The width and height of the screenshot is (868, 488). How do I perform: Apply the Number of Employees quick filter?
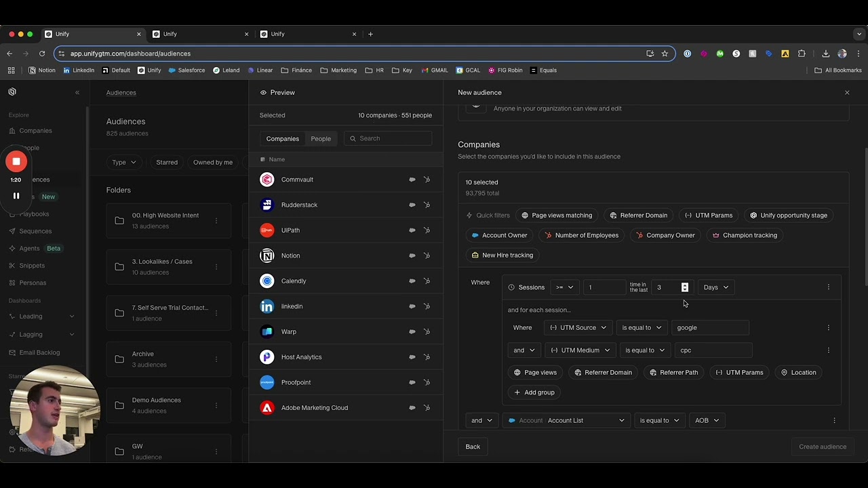[582, 235]
